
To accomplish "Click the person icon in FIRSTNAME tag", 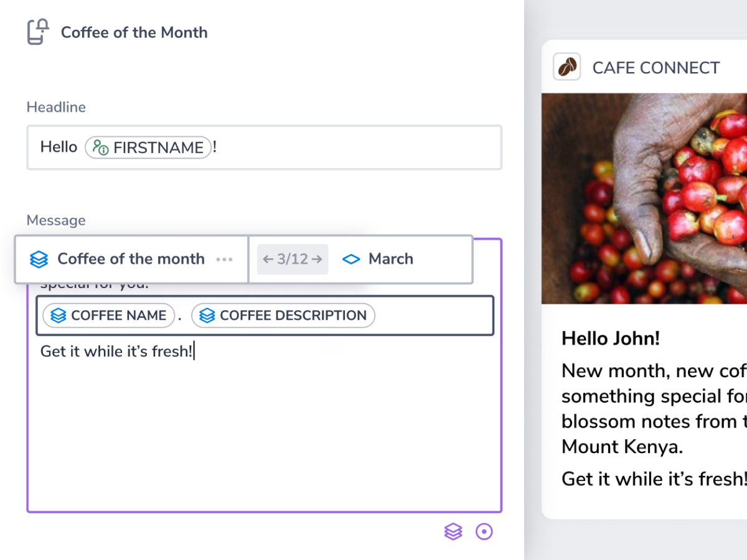I will click(x=100, y=147).
